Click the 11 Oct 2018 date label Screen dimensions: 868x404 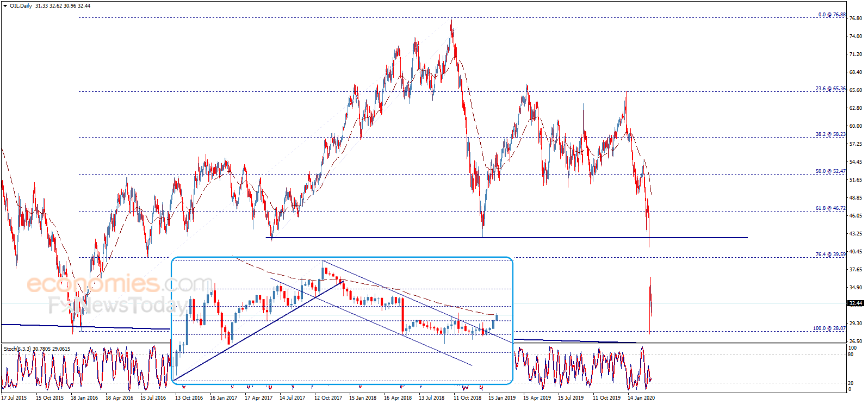(x=467, y=398)
